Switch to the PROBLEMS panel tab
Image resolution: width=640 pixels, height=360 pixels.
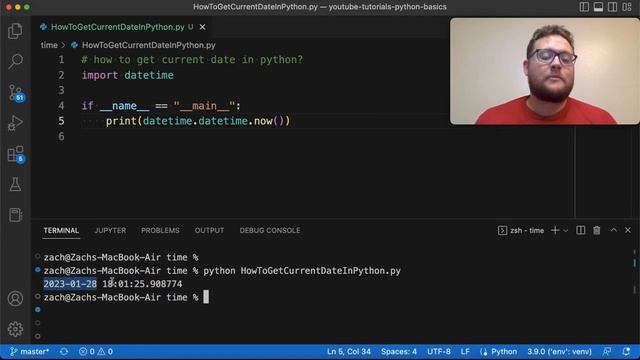(x=160, y=231)
